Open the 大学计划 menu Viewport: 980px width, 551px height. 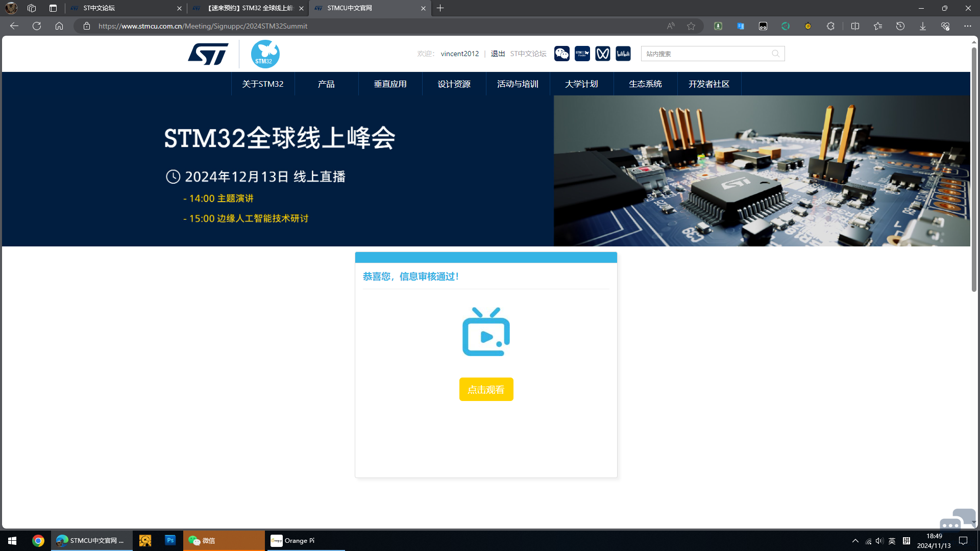(582, 84)
